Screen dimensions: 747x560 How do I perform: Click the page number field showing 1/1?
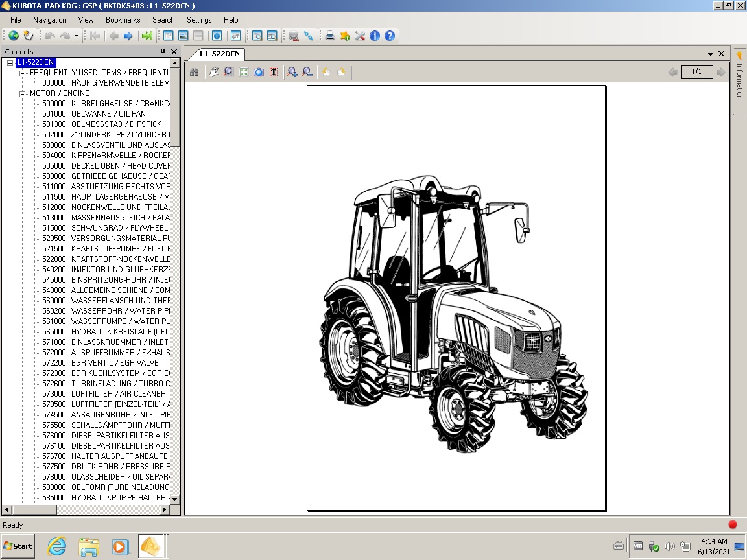click(x=696, y=72)
